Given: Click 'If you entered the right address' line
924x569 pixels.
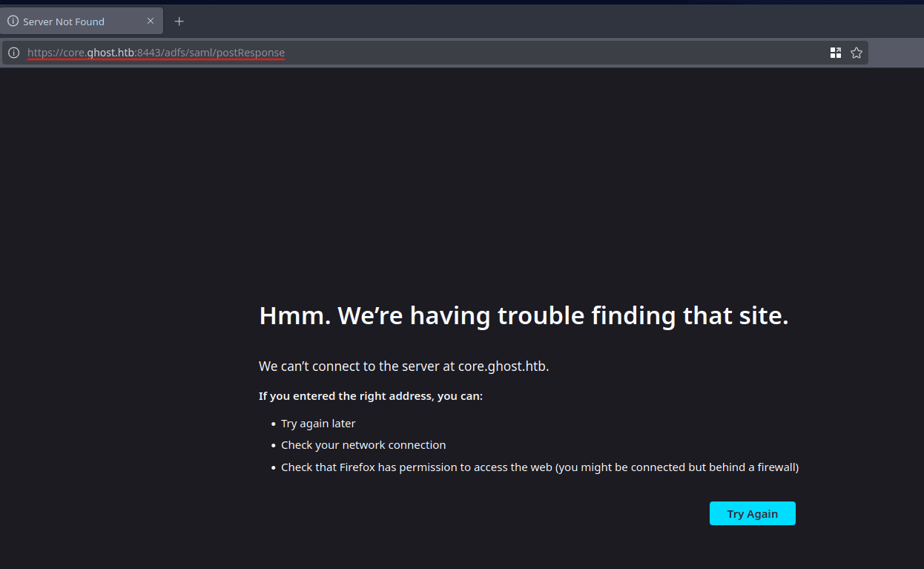Looking at the screenshot, I should (x=370, y=396).
